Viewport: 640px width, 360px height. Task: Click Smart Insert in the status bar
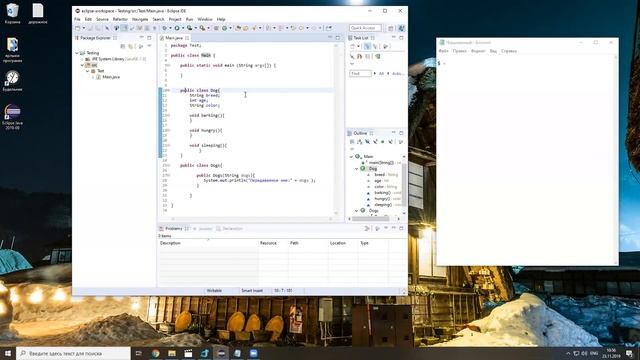[x=252, y=291]
